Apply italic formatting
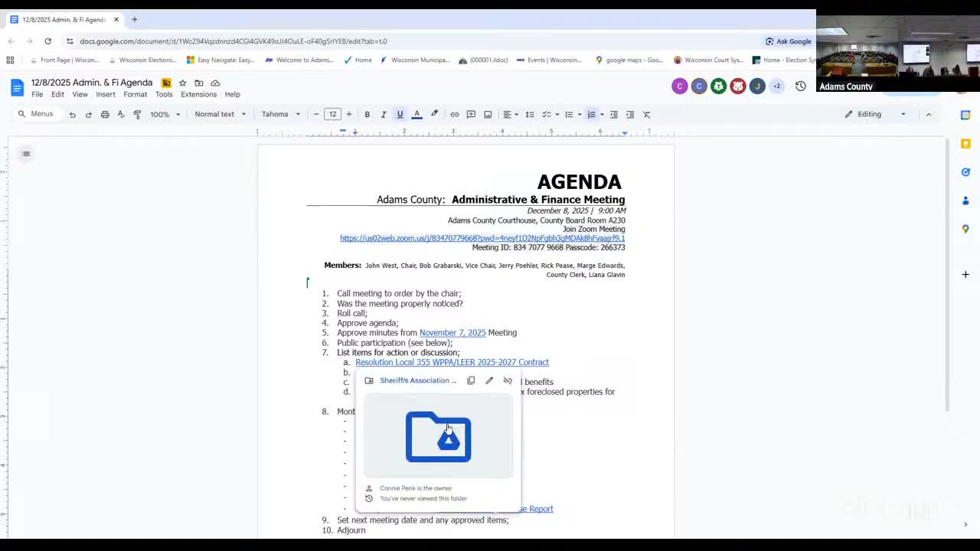Viewport: 980px width, 551px height. point(384,115)
